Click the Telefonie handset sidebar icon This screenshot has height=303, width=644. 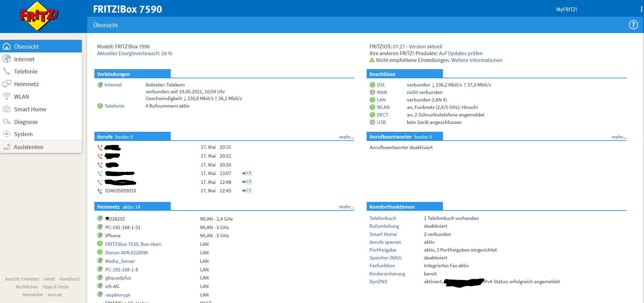click(x=6, y=71)
